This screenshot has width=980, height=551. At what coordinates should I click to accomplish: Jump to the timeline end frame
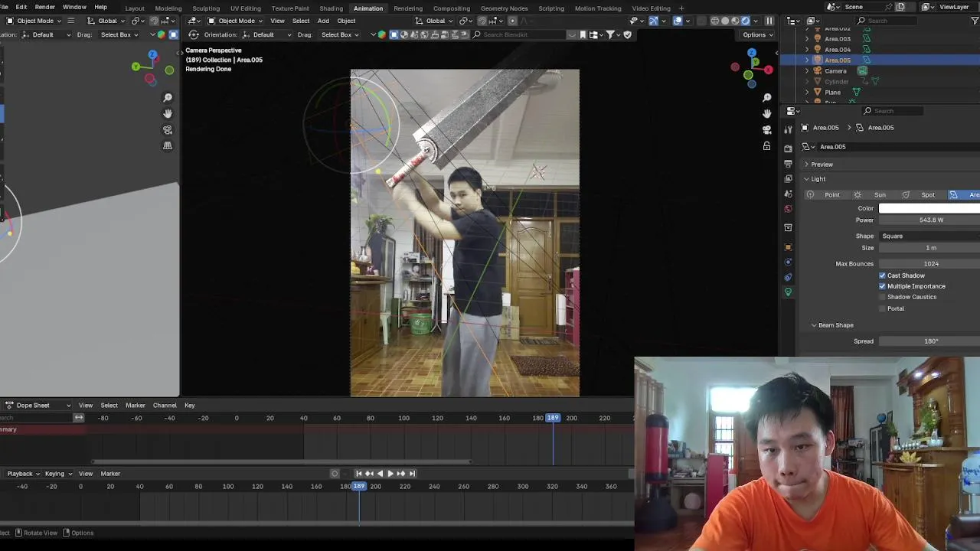click(x=412, y=474)
